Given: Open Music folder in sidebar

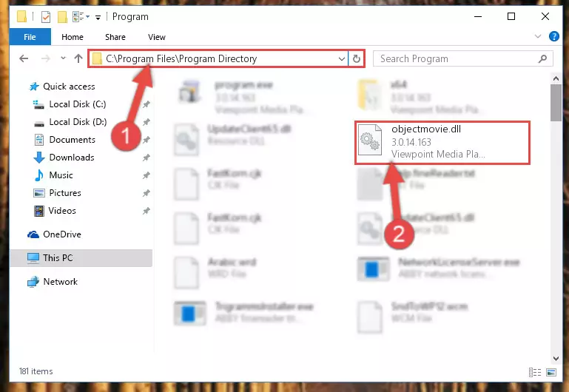Looking at the screenshot, I should coord(61,175).
